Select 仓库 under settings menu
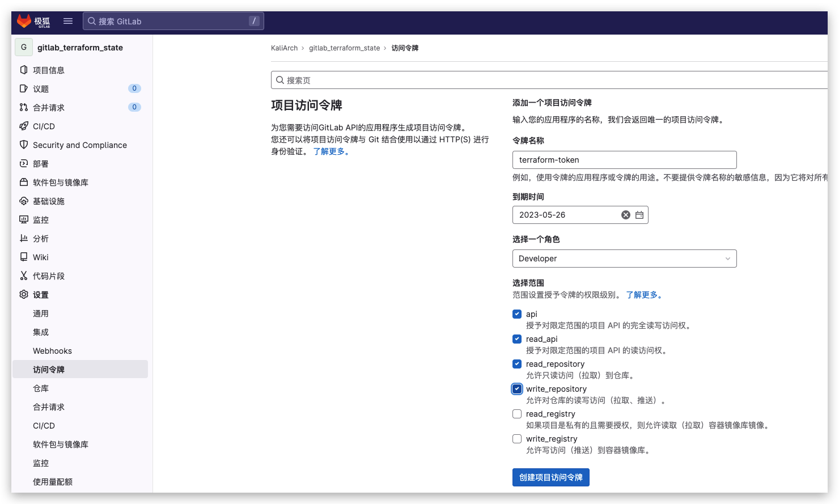 click(41, 388)
